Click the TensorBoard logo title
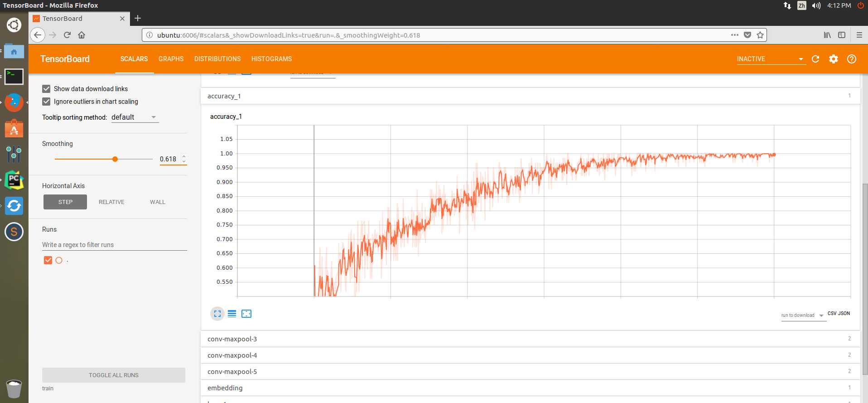The height and width of the screenshot is (403, 868). tap(65, 59)
